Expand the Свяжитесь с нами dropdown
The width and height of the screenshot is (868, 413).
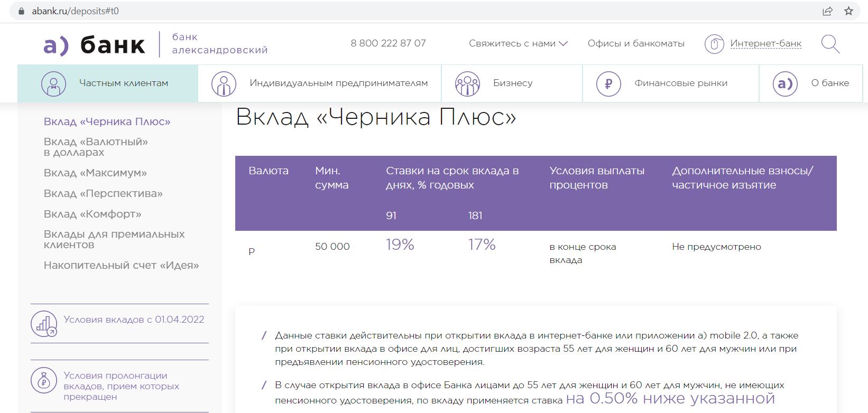point(518,43)
